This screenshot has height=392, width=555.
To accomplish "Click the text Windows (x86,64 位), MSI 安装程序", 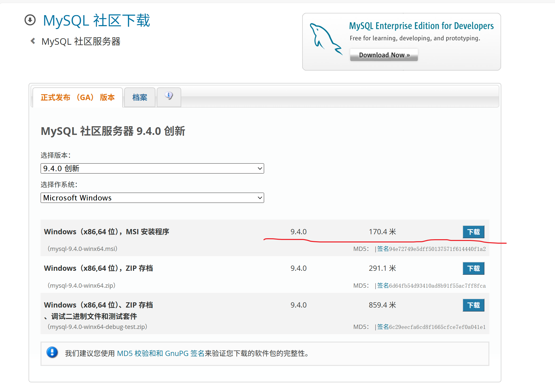I will pos(107,232).
